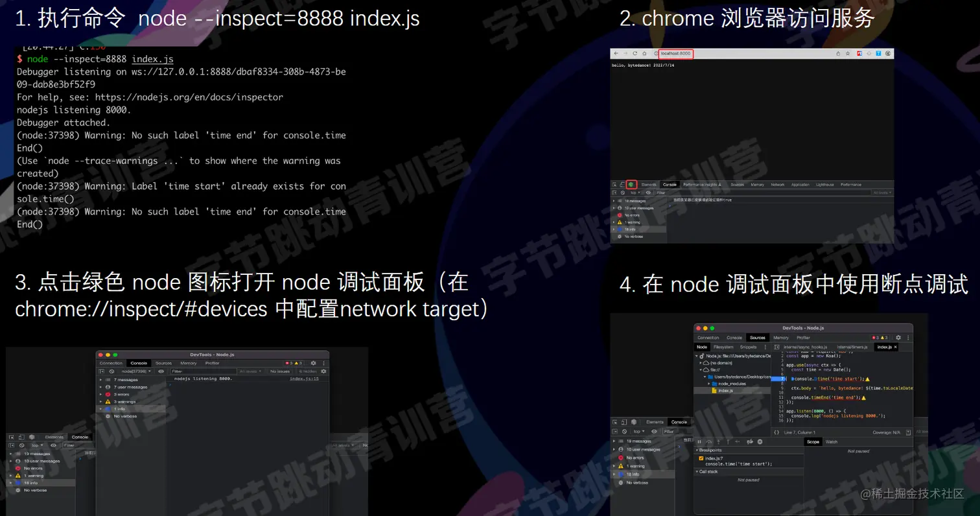
Task: Click the browser forward arrow
Action: point(625,53)
